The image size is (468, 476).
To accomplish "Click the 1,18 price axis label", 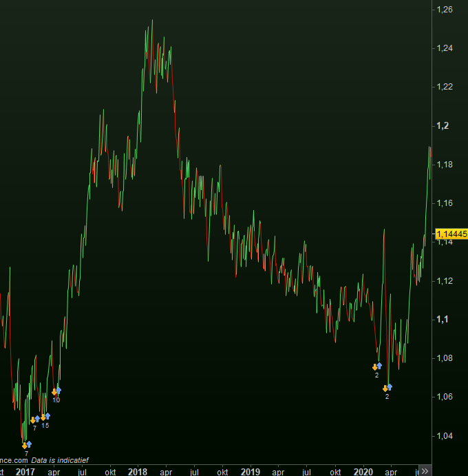I will point(445,165).
